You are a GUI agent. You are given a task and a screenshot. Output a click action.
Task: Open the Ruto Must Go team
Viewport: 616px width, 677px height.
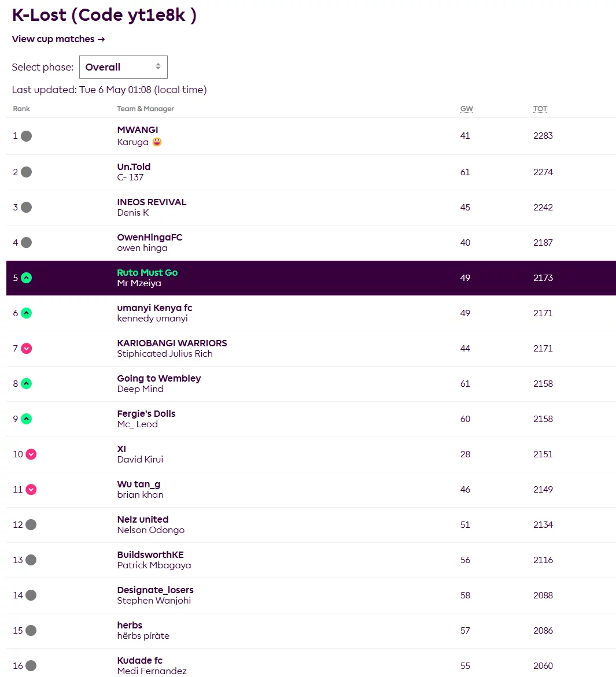click(x=147, y=273)
